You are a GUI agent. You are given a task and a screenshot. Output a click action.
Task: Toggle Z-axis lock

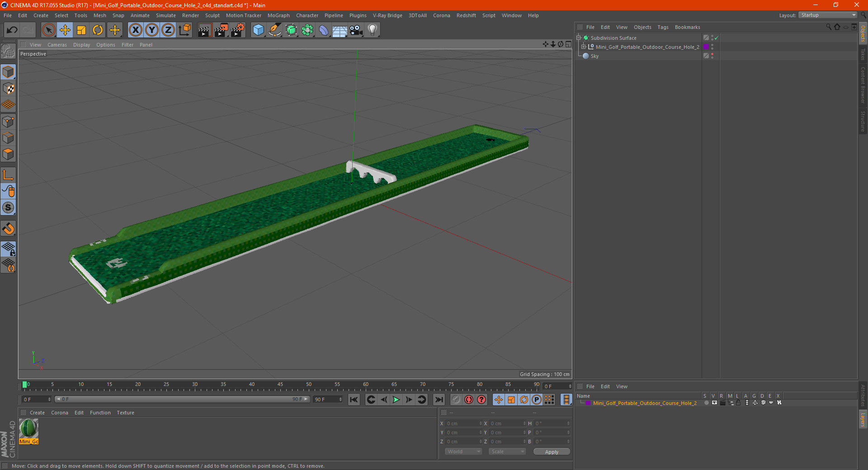(168, 30)
